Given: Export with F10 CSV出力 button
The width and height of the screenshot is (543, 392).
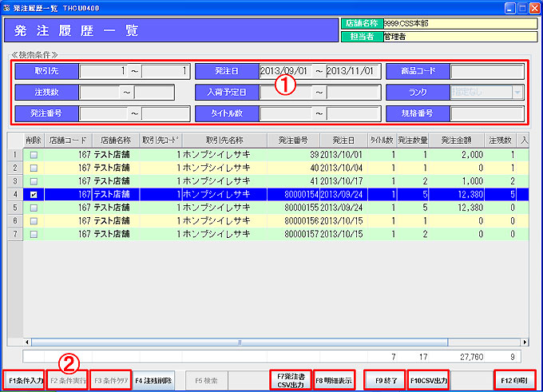Looking at the screenshot, I should click(429, 380).
